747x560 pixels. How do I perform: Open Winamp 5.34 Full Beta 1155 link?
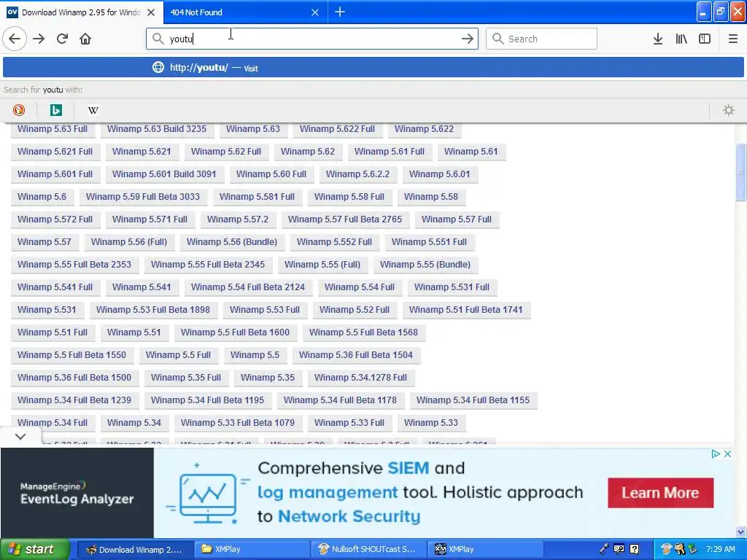coord(473,400)
